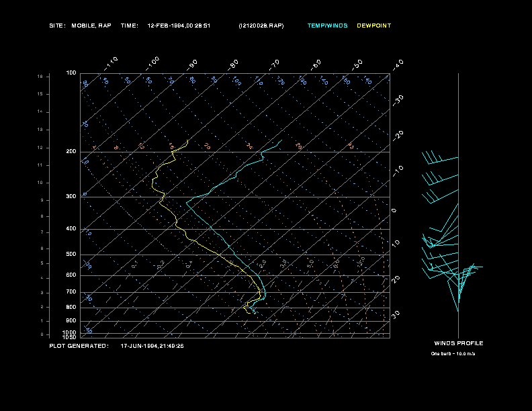Viewport: 532px width, 411px height.
Task: Select the timestamp '17-JUN-1994,21:49:26'
Action: (x=152, y=346)
